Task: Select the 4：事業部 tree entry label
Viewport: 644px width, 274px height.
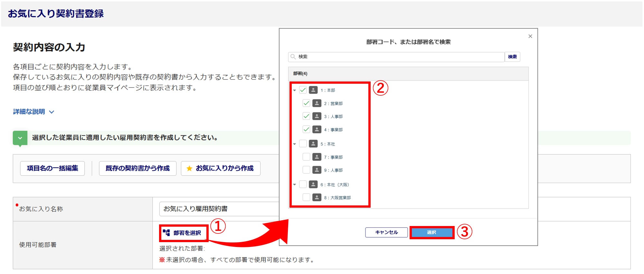Action: (x=333, y=130)
